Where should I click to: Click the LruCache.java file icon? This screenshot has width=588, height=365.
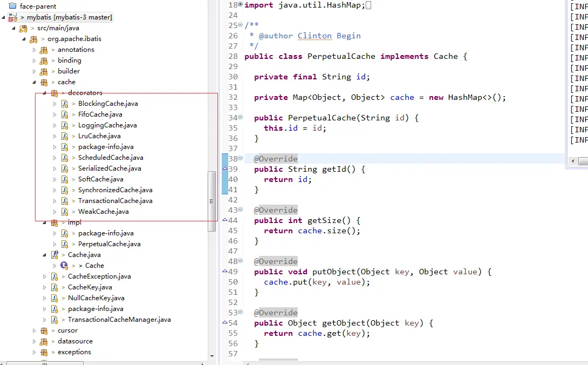click(65, 136)
